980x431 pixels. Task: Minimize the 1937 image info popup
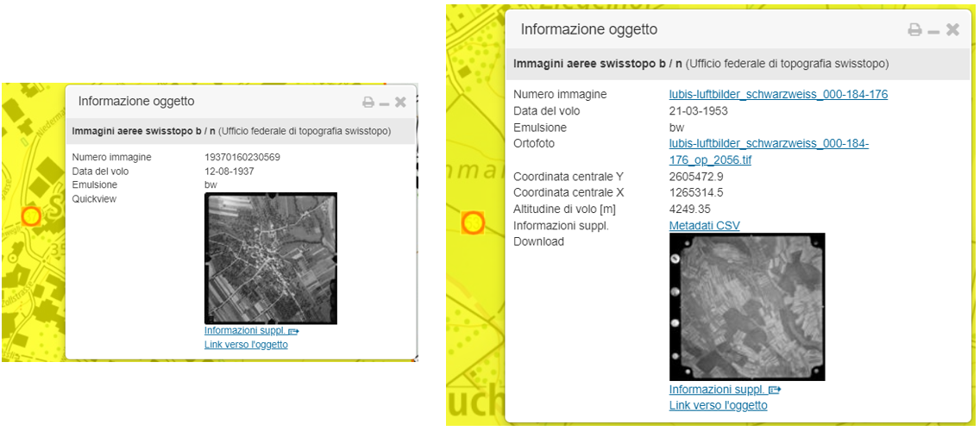pyautogui.click(x=385, y=103)
